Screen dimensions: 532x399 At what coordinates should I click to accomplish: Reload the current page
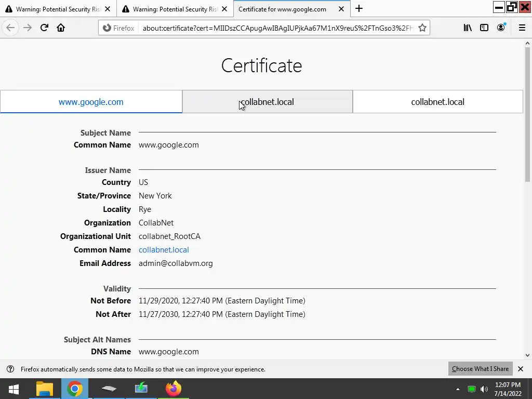44,28
